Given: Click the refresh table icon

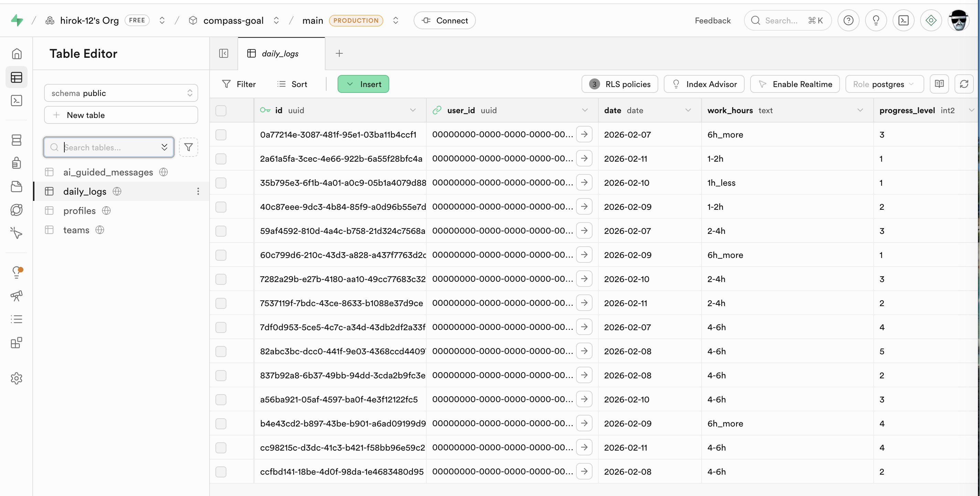Looking at the screenshot, I should pos(963,84).
